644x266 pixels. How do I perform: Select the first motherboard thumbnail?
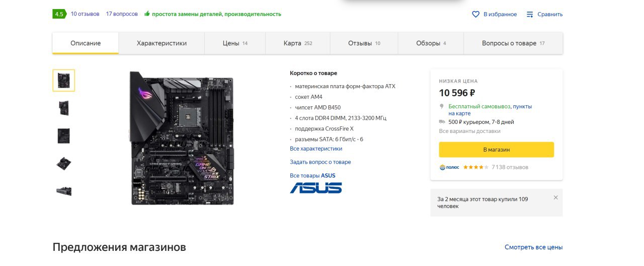tap(64, 81)
